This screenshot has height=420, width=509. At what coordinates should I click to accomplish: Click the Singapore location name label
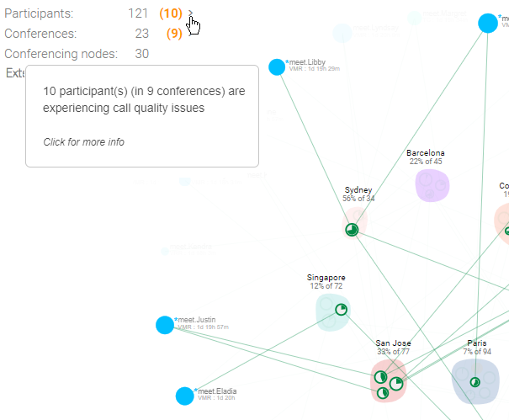pyautogui.click(x=326, y=278)
